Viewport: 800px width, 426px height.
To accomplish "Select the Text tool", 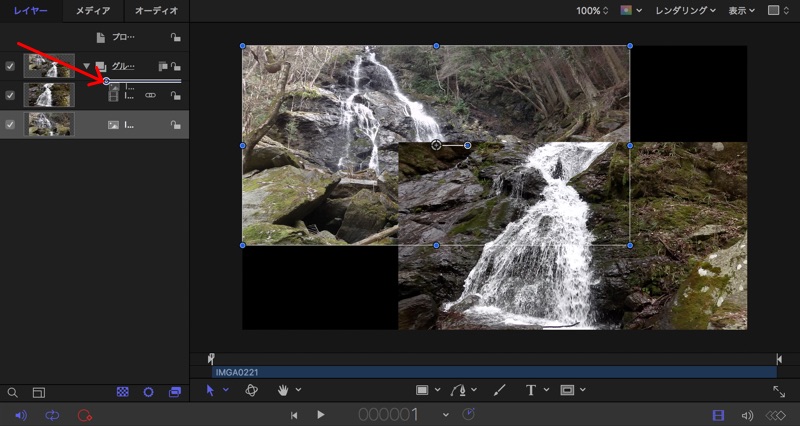I will 530,390.
